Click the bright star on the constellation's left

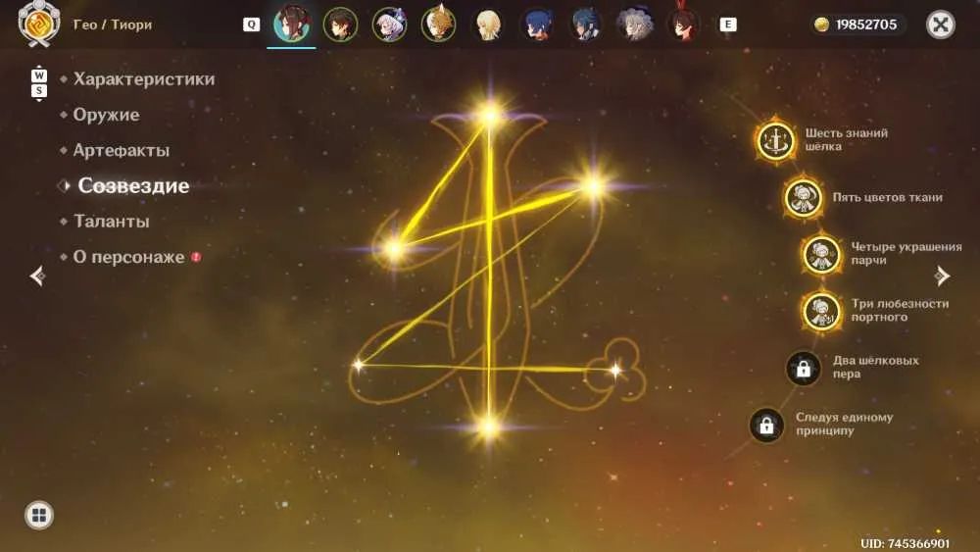tap(394, 249)
